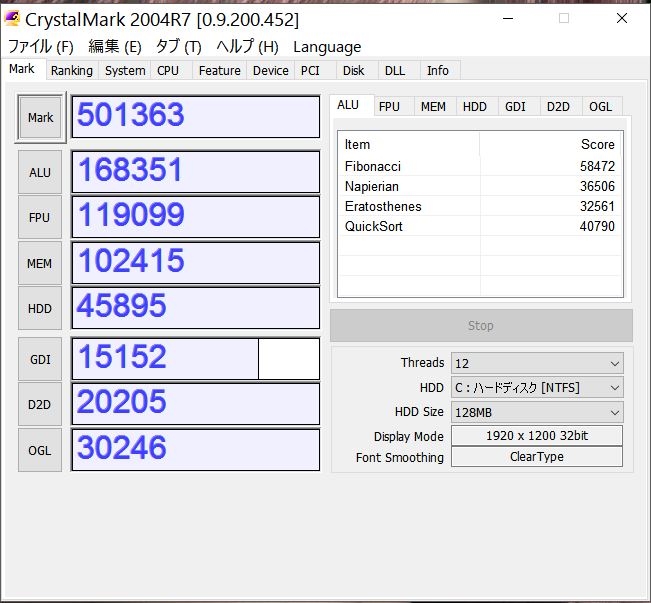Screen dimensions: 651x603
Task: Click the Font Smoothing ClearType field
Action: coord(537,456)
